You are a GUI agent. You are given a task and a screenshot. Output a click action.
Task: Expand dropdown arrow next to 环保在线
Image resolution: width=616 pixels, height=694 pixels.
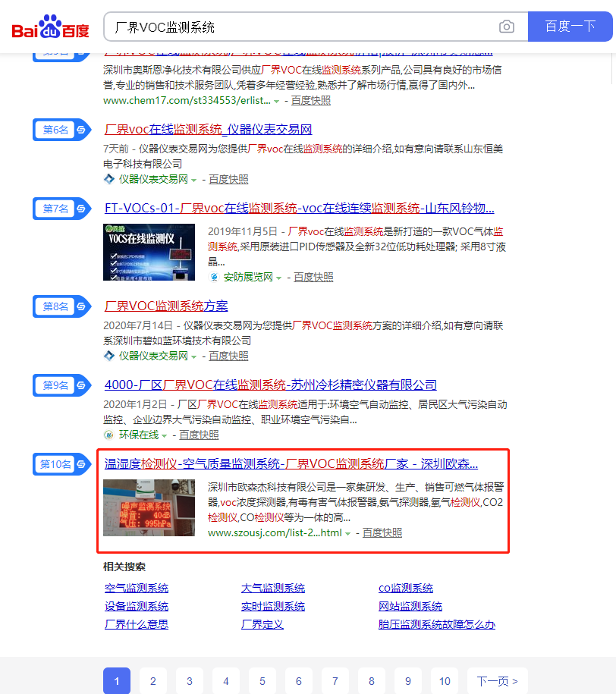pos(165,435)
